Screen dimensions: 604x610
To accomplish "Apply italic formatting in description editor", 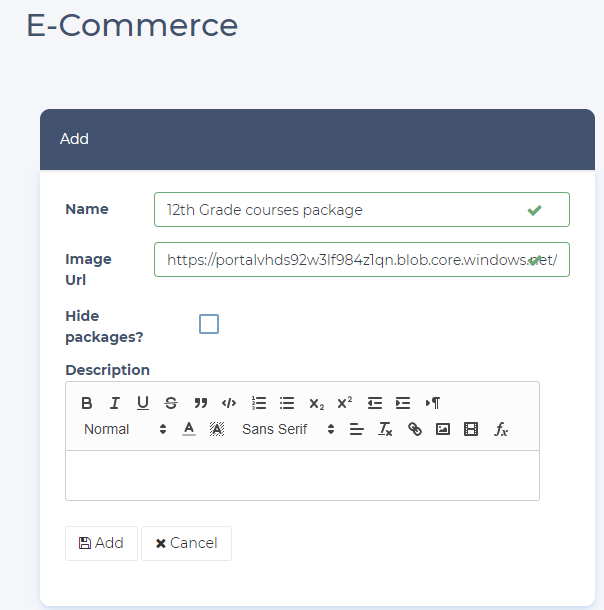I will click(x=115, y=403).
